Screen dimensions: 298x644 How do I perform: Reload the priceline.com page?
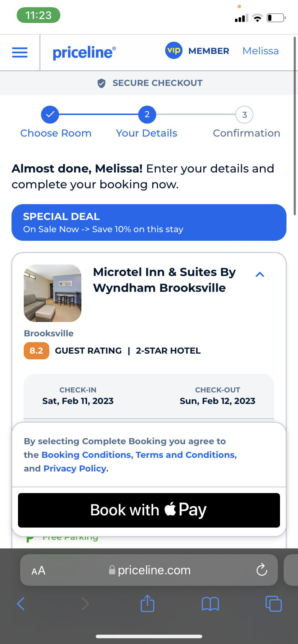(262, 570)
